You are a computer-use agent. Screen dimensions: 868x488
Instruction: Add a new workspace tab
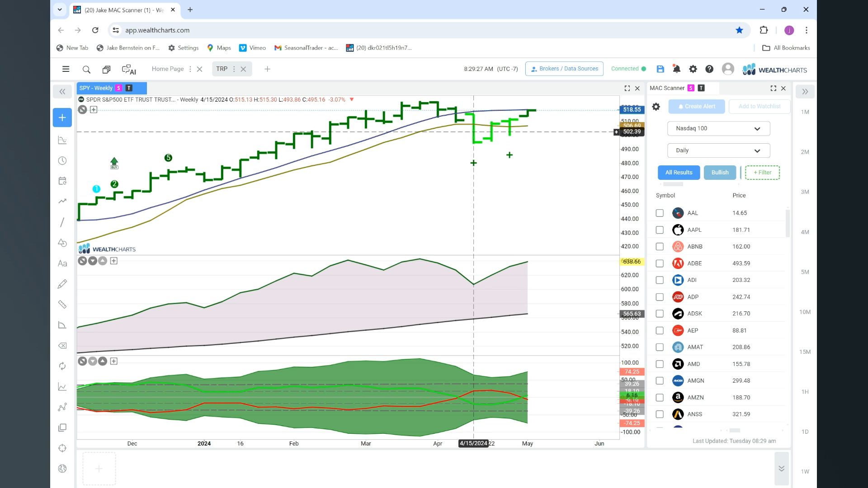tap(267, 69)
